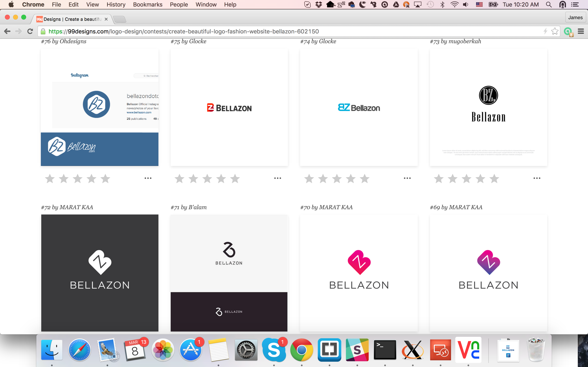Open the Bookmarks menu
The height and width of the screenshot is (367, 588).
147,5
